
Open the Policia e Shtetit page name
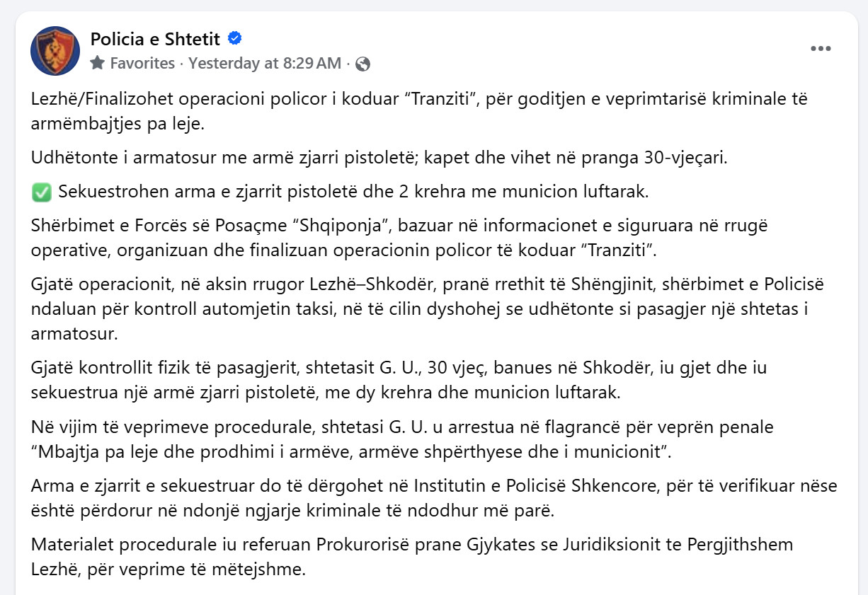156,39
